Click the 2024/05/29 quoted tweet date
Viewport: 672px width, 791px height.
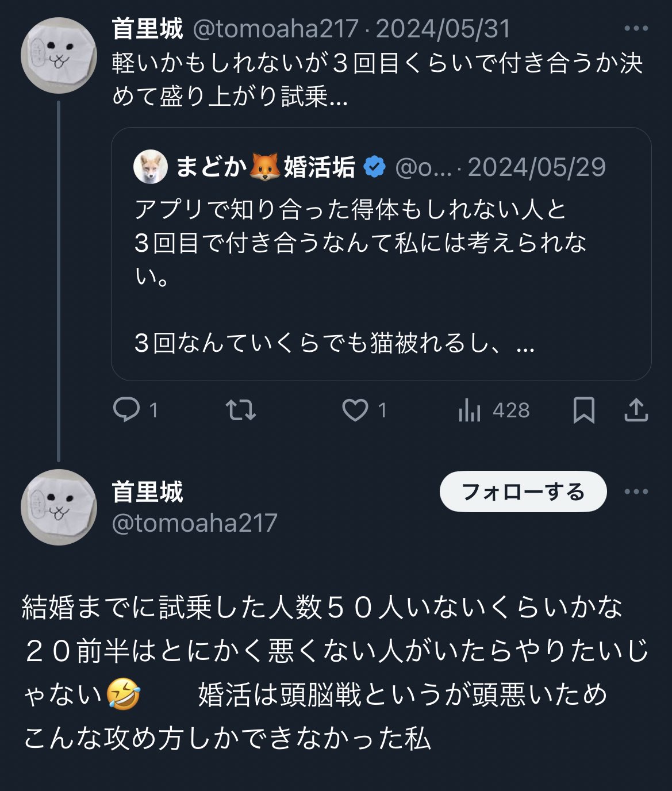click(x=536, y=167)
